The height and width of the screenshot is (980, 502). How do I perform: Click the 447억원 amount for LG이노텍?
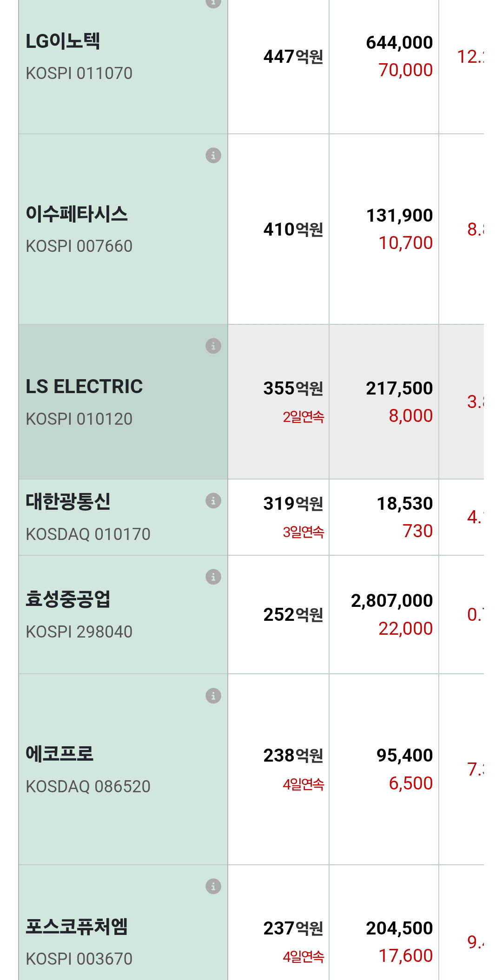point(293,57)
